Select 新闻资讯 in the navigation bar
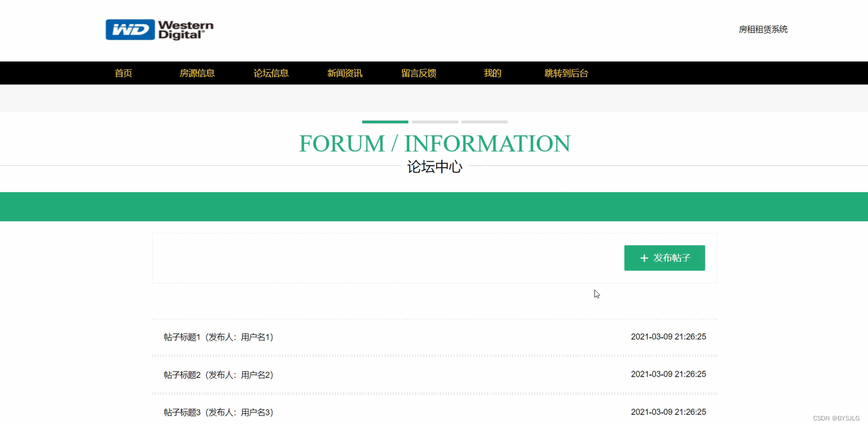 pyautogui.click(x=345, y=73)
